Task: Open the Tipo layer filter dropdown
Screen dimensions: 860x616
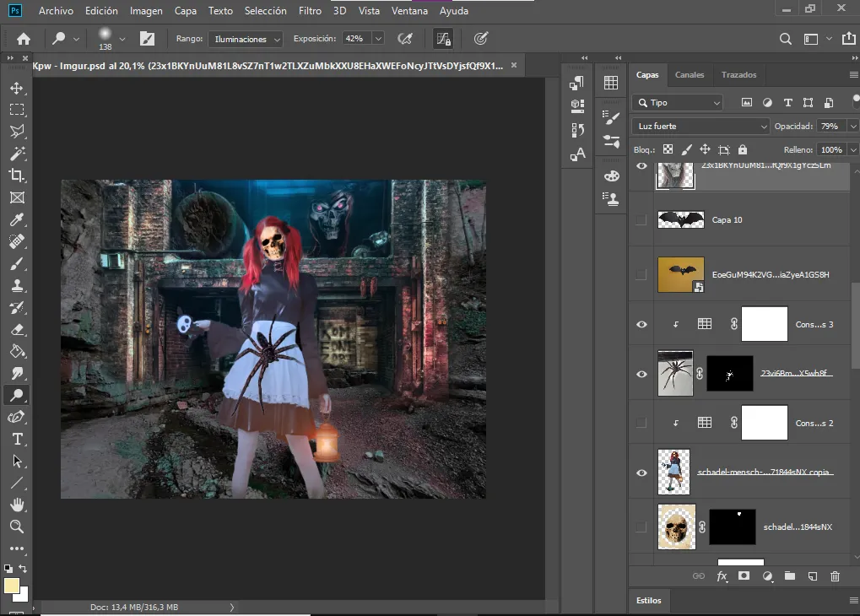Action: pos(678,103)
